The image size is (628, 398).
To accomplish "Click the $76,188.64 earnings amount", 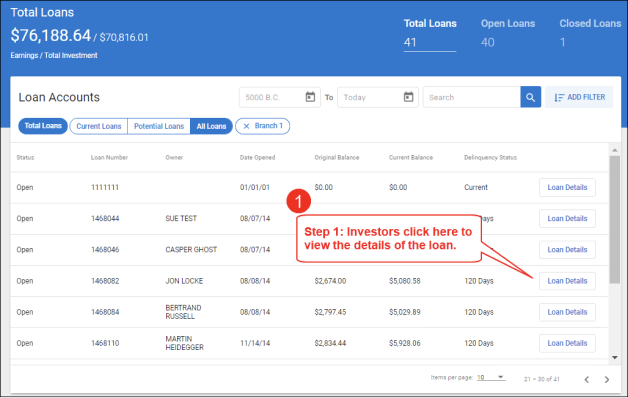I will [51, 36].
